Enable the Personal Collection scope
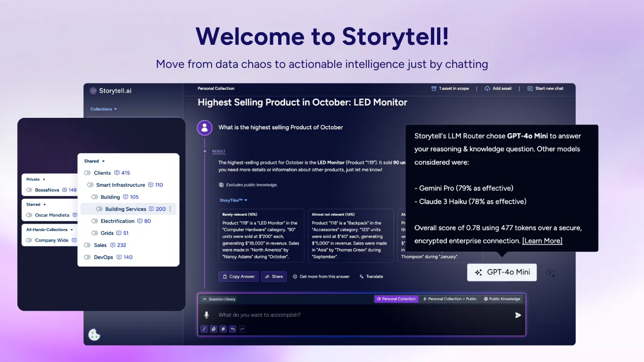Image resolution: width=644 pixels, height=362 pixels. pyautogui.click(x=396, y=298)
